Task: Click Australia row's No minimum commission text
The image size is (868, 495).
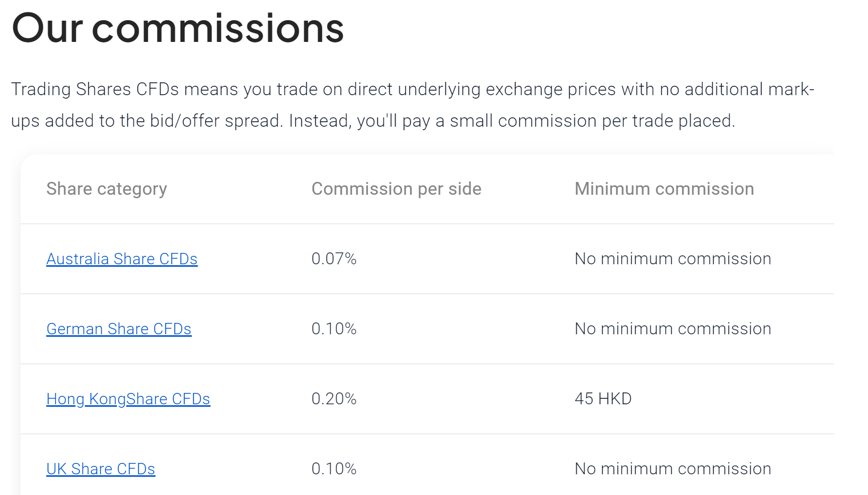Action: coord(673,259)
